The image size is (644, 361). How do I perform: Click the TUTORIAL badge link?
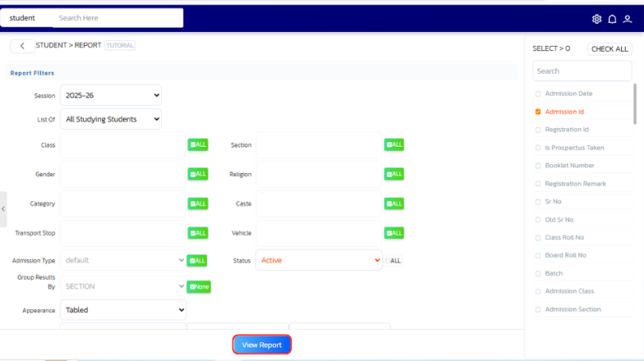pos(120,45)
